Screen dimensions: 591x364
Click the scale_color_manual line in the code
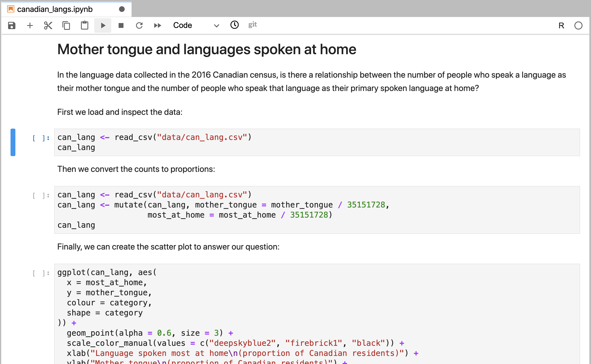click(236, 343)
